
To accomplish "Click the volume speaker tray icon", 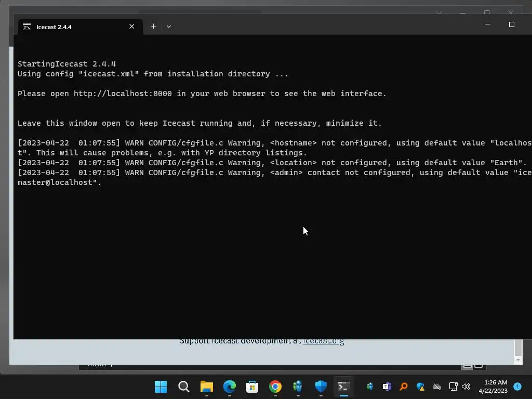I will point(466,387).
